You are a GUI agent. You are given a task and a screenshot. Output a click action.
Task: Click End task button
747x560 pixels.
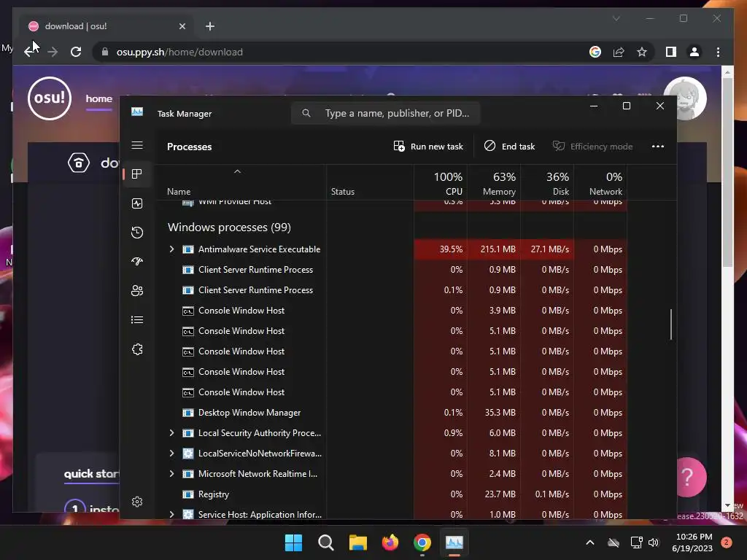click(x=509, y=147)
